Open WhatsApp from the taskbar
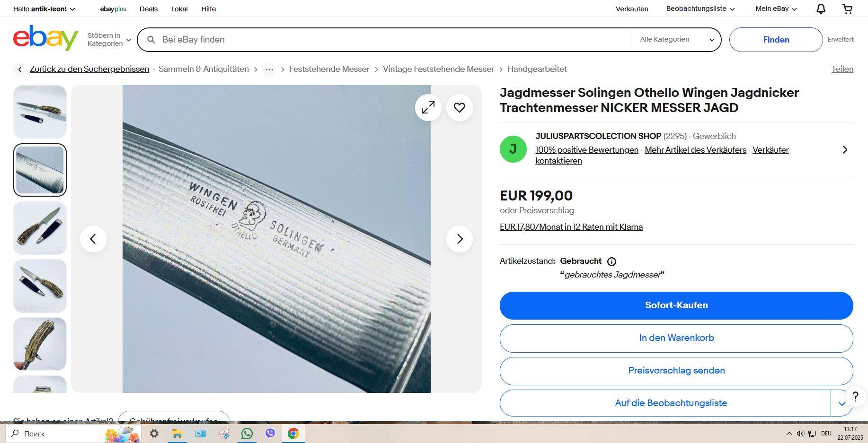Viewport: 868px width, 443px height. click(x=247, y=434)
